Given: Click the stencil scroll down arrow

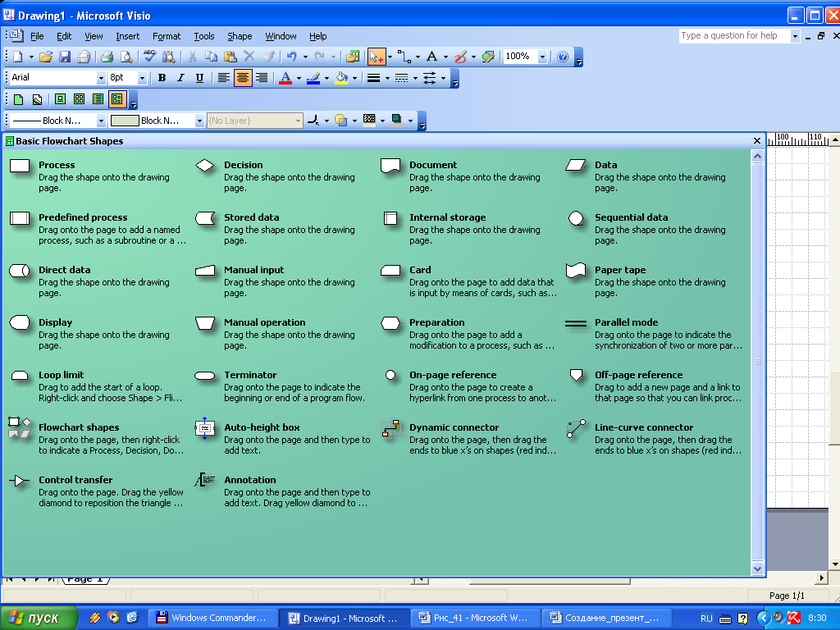Looking at the screenshot, I should pyautogui.click(x=757, y=569).
